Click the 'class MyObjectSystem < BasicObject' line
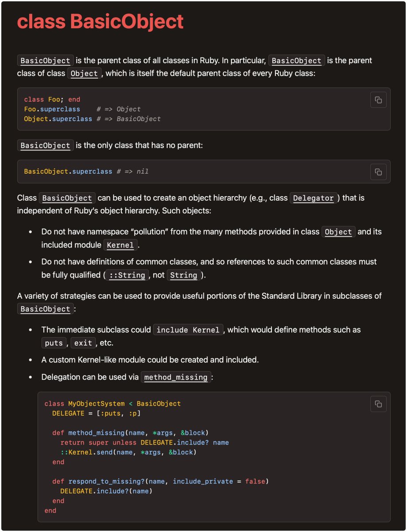Viewport: 407px width, 532px height. click(x=112, y=404)
